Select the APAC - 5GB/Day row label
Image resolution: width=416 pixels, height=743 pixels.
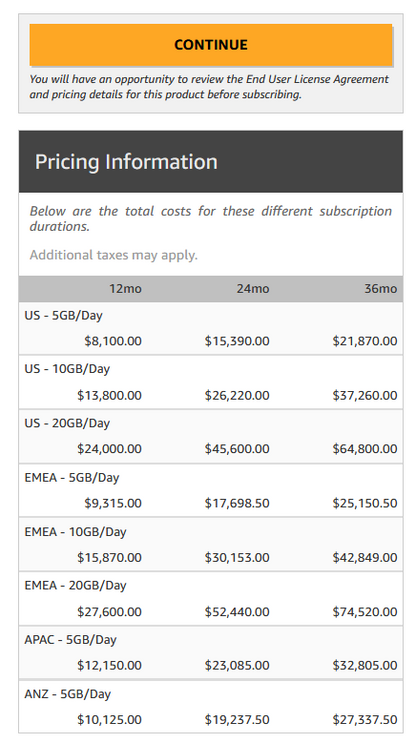(x=71, y=640)
